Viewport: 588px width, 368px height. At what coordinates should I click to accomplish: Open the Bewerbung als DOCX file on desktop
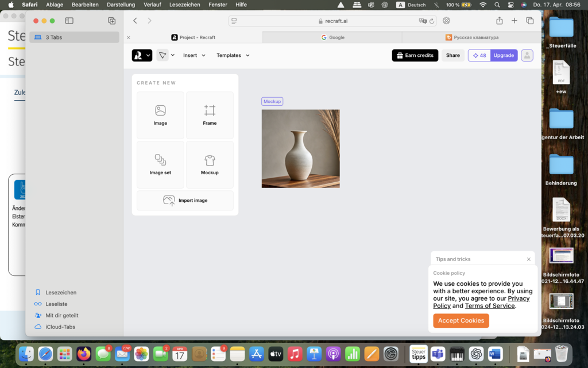[562, 218]
